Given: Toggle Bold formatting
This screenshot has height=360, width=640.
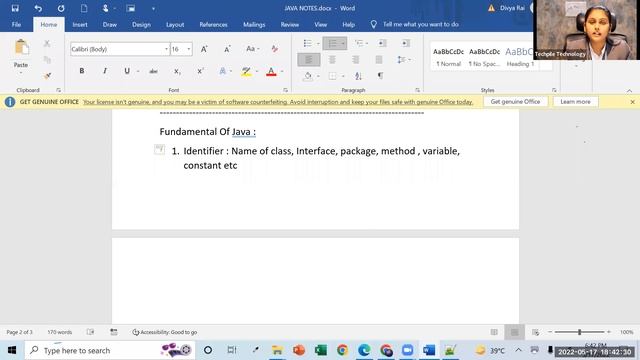Looking at the screenshot, I should click(82, 71).
